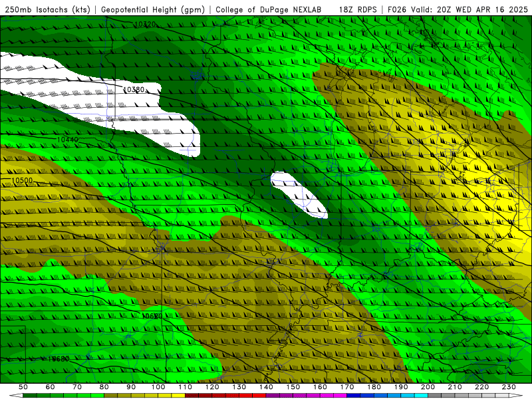Click the bright yellow swatch left of the 110 mark
Viewport: 532px width, 399px height.
pyautogui.click(x=178, y=396)
